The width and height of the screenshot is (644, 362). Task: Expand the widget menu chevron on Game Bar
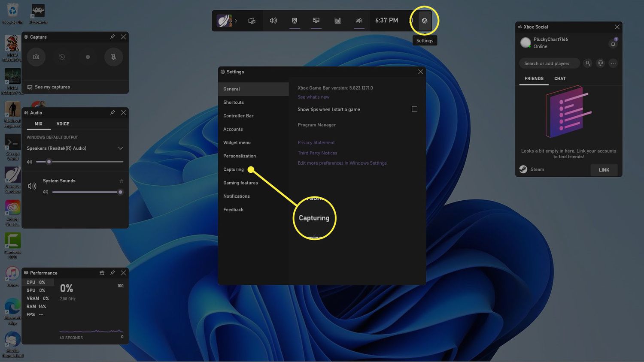pos(236,21)
